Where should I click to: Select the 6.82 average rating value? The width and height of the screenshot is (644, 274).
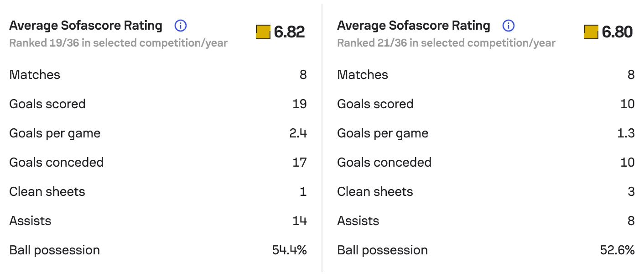(289, 32)
